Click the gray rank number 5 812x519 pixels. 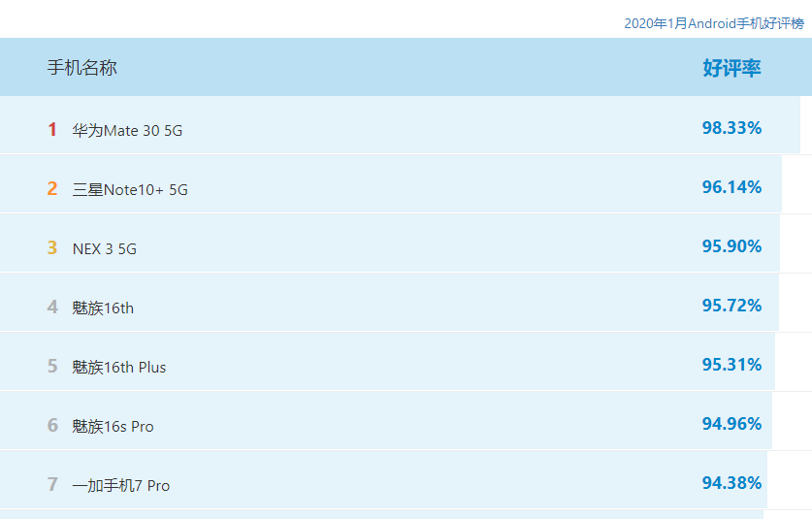click(52, 366)
